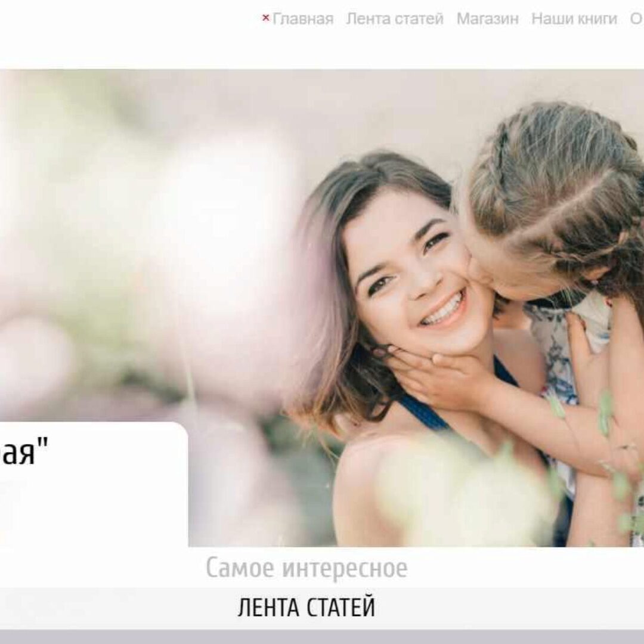Open the Главная menu item
The image size is (644, 644).
pos(303,19)
